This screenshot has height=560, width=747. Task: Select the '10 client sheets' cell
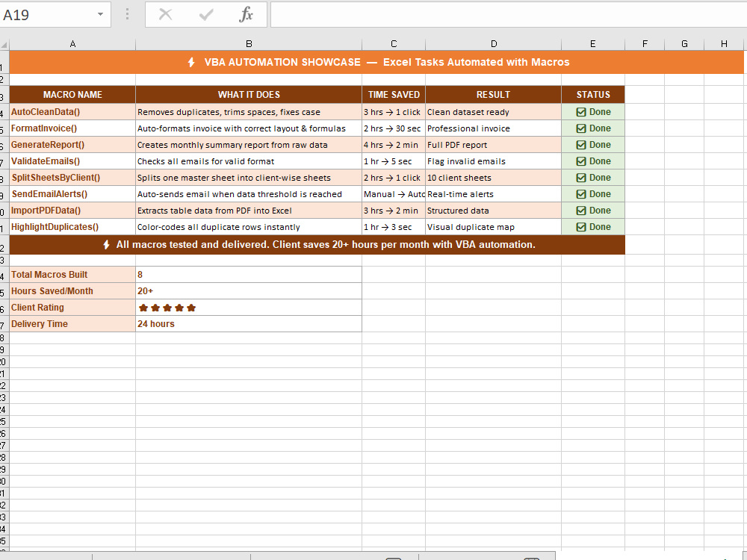click(494, 178)
